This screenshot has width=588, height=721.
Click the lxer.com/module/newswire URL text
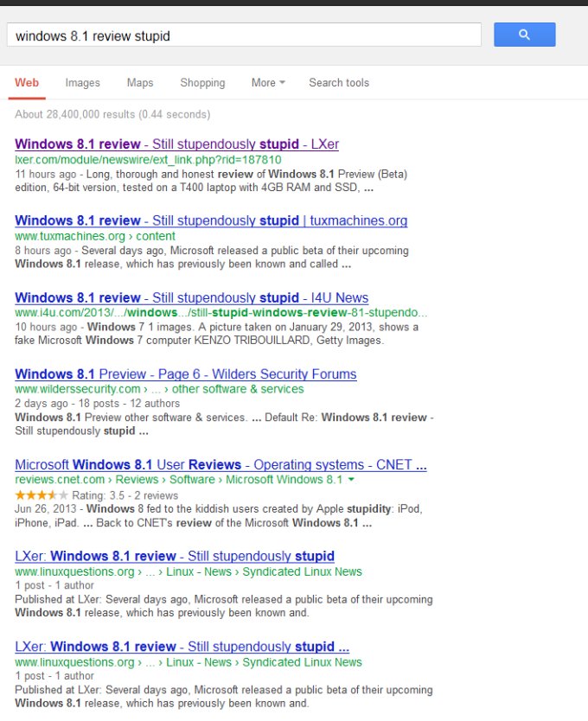tap(148, 160)
